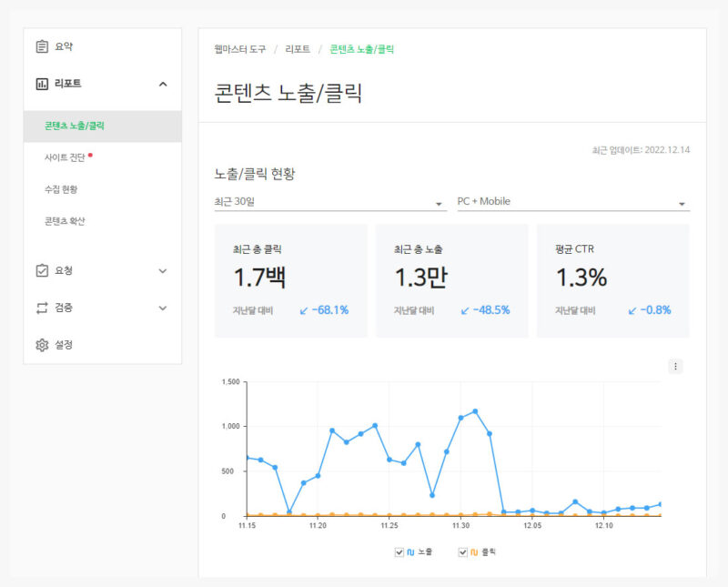The width and height of the screenshot is (728, 587).
Task: Expand the 검증 menu chevron
Action: pos(163,308)
